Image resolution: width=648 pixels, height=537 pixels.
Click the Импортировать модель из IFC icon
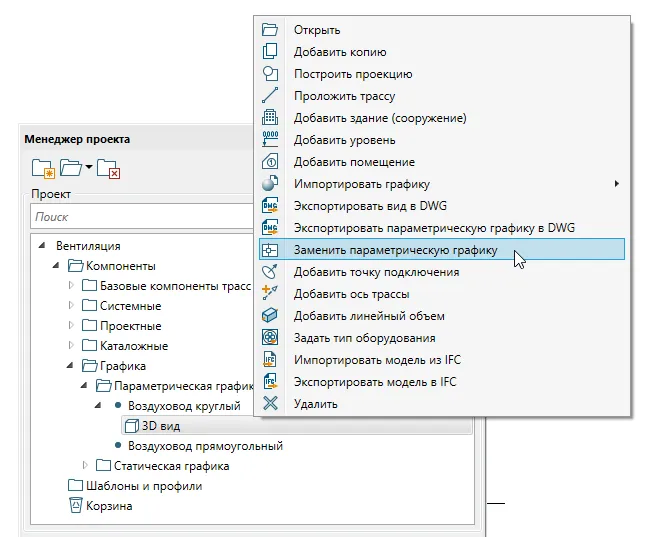click(269, 360)
